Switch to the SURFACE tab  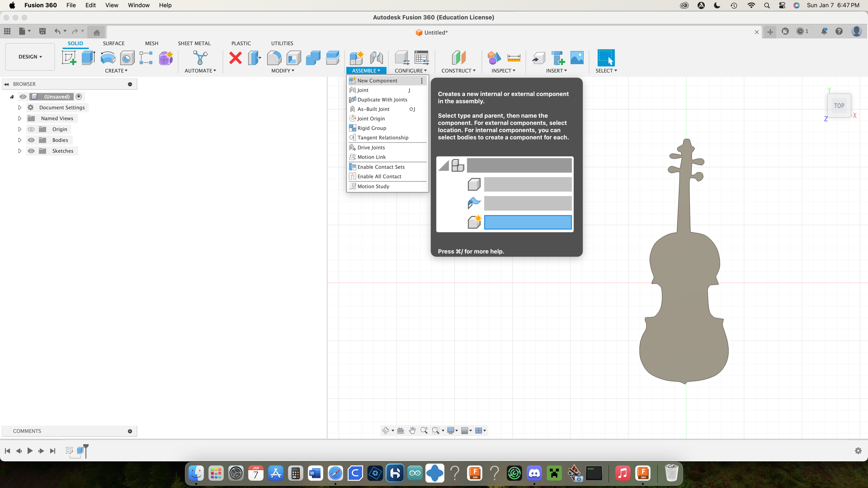coord(114,43)
